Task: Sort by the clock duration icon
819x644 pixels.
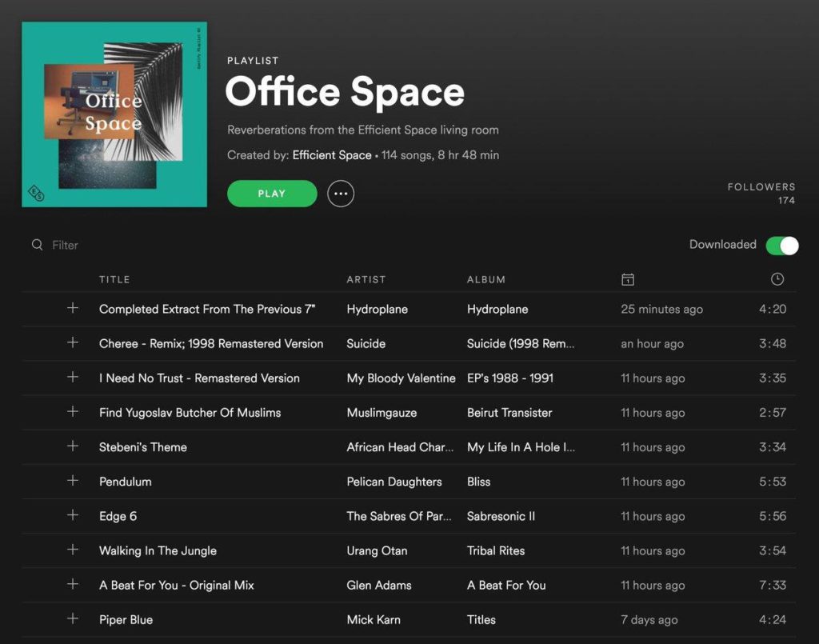Action: (777, 279)
